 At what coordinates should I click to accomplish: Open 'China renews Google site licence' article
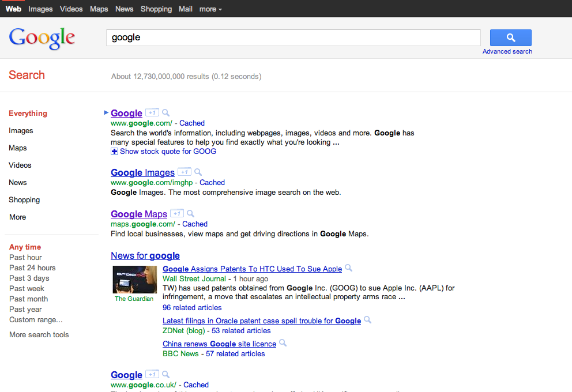[x=219, y=344]
